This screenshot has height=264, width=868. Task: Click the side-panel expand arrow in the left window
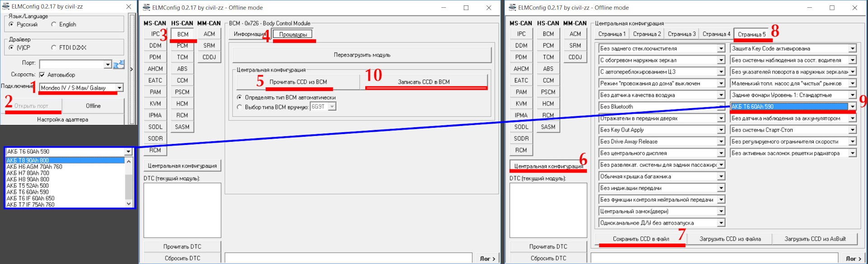coord(132,69)
